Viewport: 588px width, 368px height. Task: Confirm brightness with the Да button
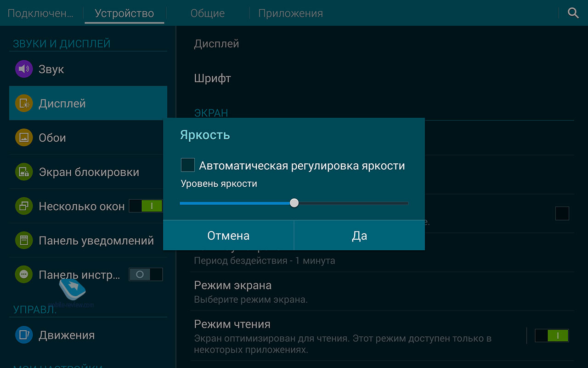click(x=359, y=236)
